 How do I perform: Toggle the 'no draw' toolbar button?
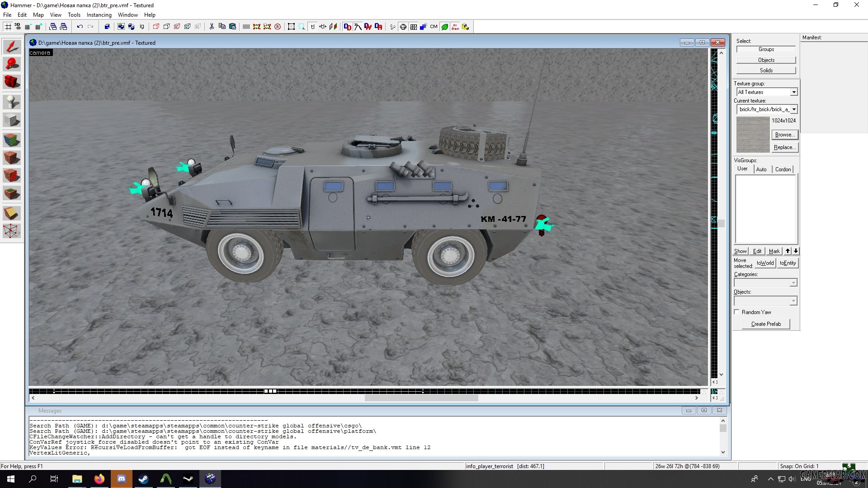[x=455, y=27]
